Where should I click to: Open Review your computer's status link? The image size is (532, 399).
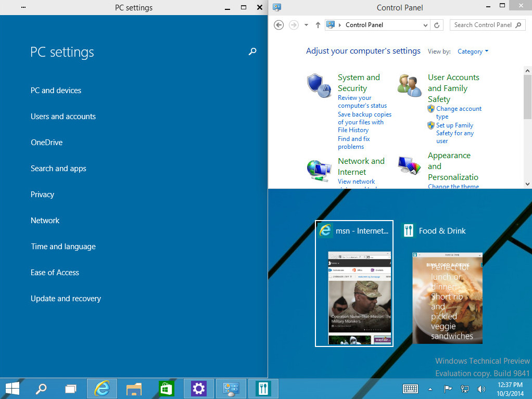[362, 101]
